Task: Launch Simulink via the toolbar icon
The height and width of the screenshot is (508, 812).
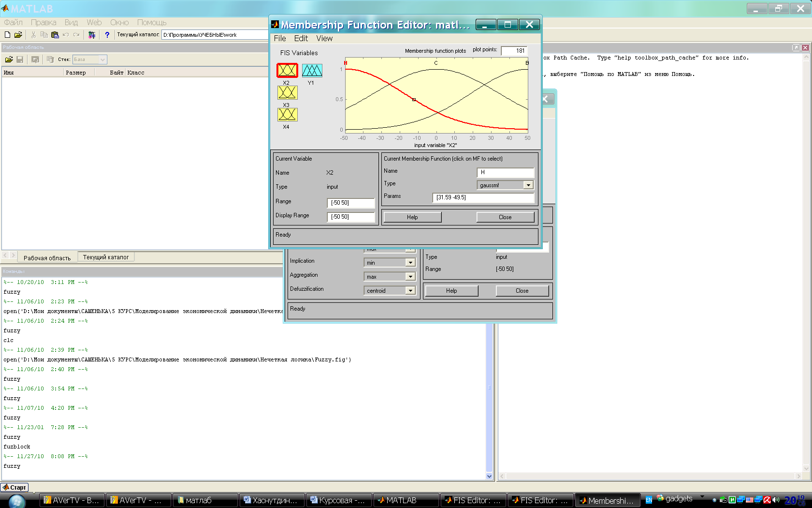Action: pos(92,35)
